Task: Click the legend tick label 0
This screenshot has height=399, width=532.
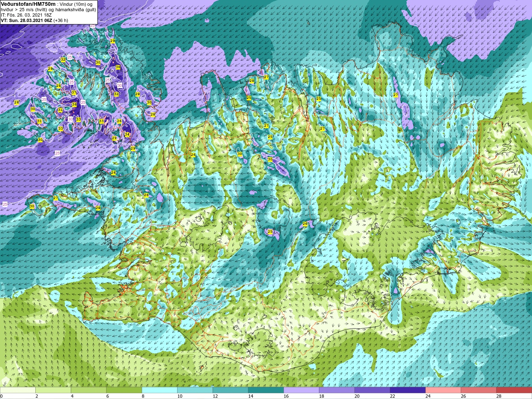Action: click(1, 396)
